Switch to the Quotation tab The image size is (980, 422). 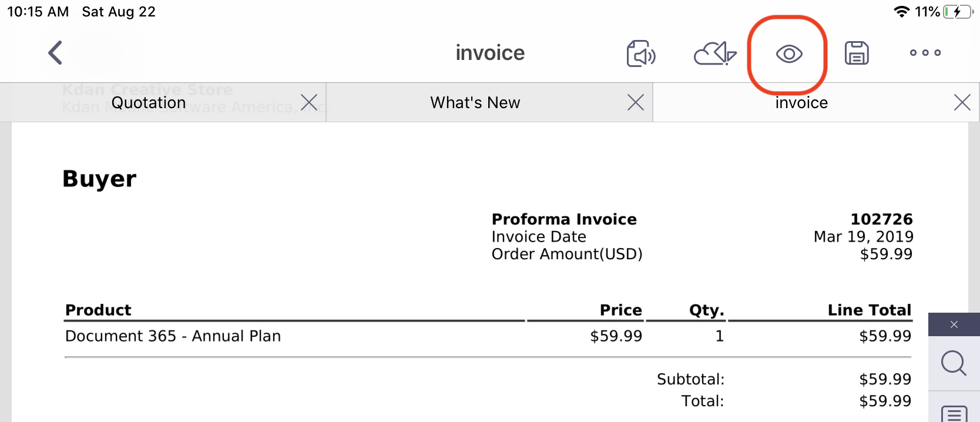(x=149, y=103)
